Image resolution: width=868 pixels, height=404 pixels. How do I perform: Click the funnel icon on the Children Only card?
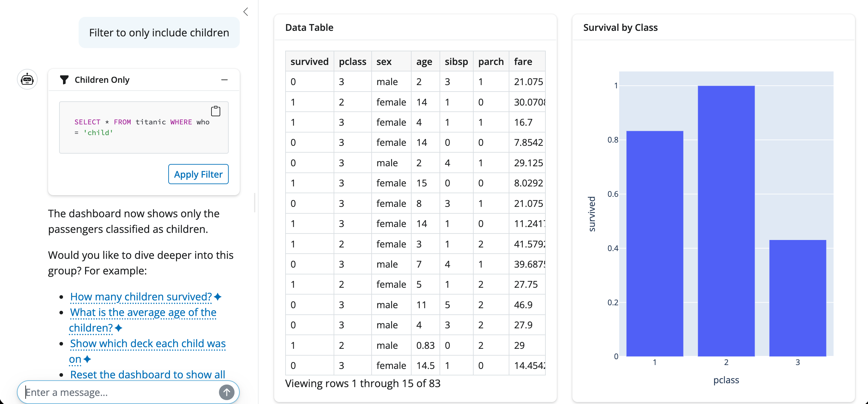(x=64, y=80)
